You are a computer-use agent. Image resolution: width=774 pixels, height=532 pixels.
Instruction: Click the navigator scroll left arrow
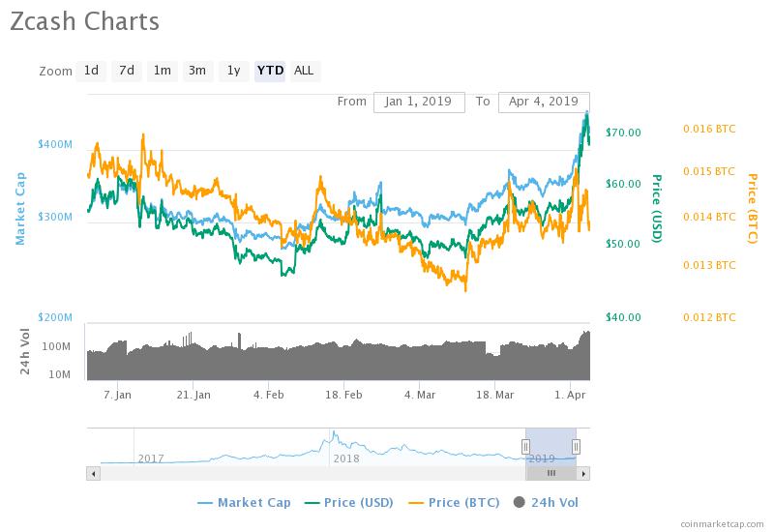93,474
